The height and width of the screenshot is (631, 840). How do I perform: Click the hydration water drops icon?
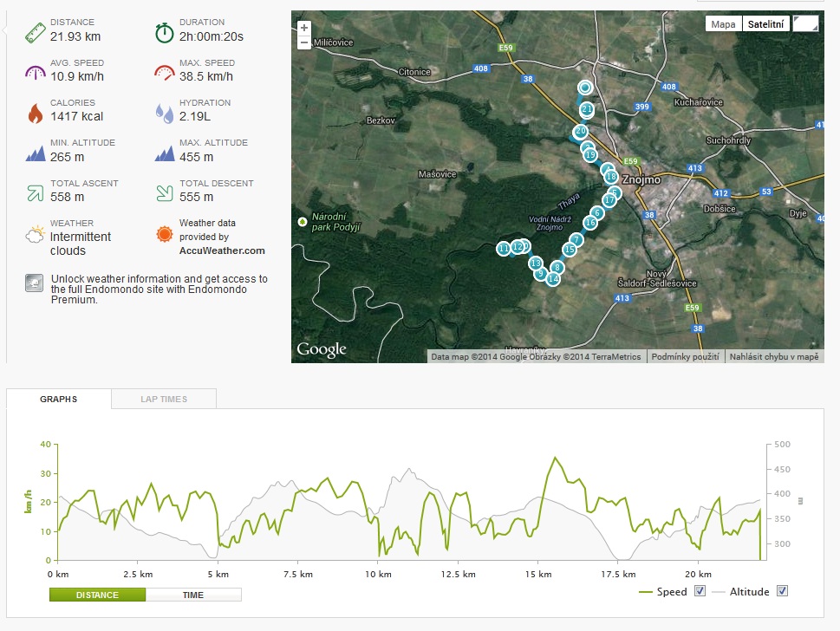point(165,113)
